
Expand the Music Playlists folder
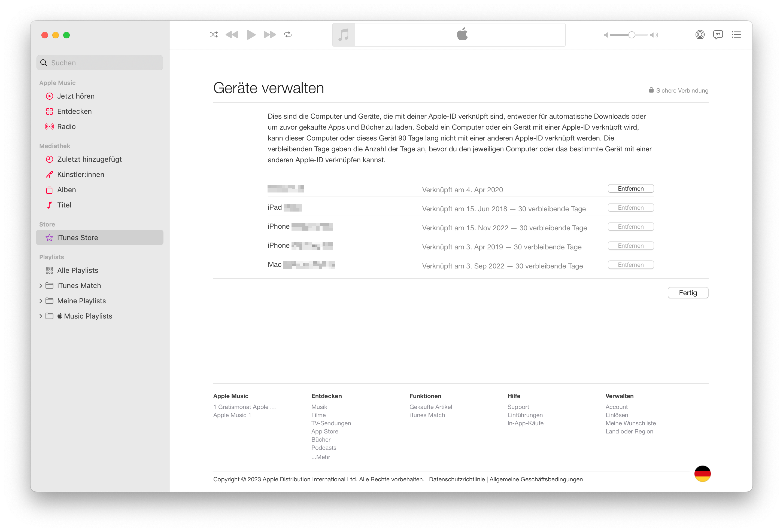41,316
